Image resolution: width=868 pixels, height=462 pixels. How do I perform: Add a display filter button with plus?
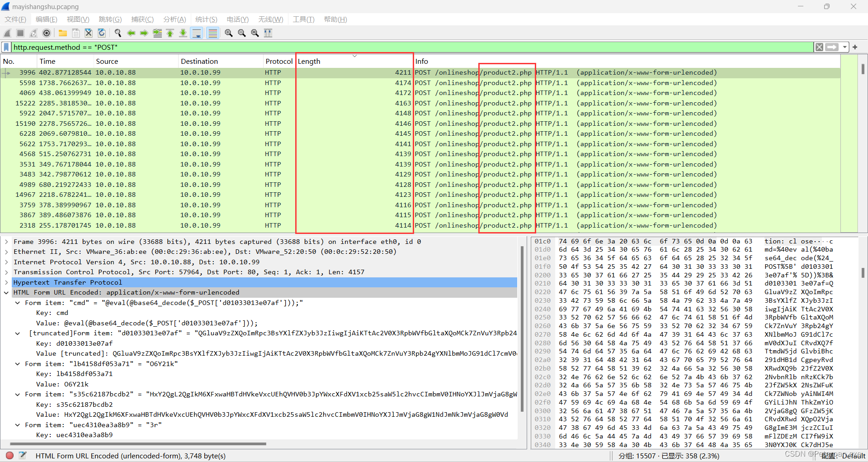click(855, 47)
